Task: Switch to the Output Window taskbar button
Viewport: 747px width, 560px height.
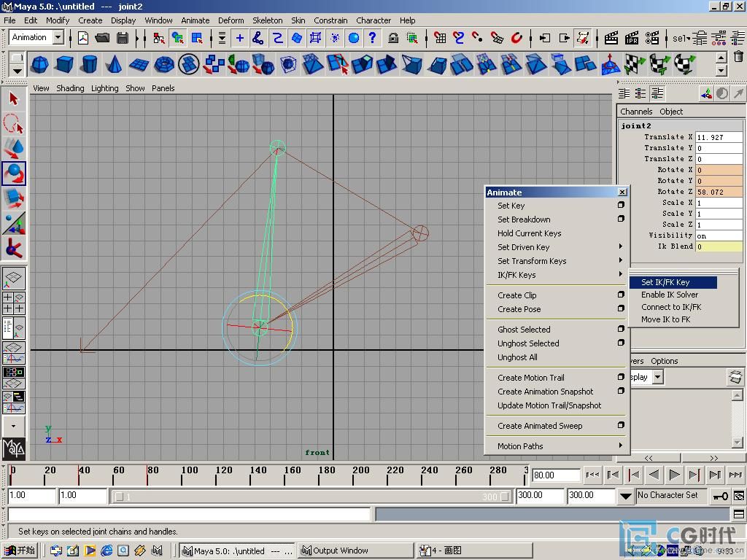Action: coord(355,551)
